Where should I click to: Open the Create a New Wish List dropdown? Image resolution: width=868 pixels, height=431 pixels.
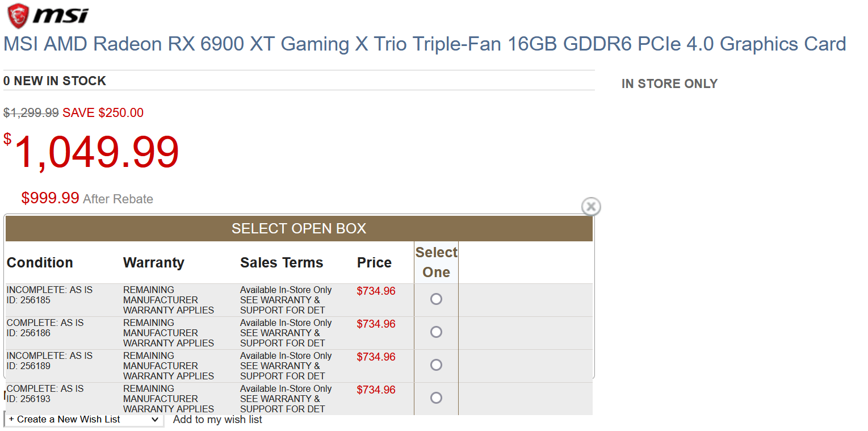pos(83,420)
